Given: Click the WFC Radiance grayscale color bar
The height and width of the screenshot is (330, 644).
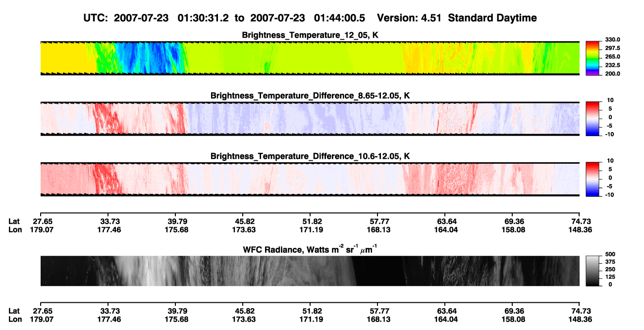Looking at the screenshot, I should (592, 271).
